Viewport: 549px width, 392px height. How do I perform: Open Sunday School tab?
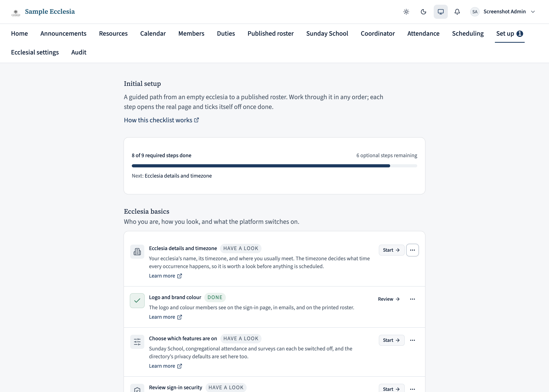327,33
